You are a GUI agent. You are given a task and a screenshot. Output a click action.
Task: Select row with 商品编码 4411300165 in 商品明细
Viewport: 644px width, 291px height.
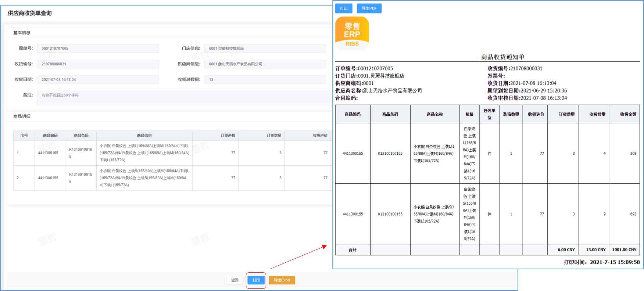tap(48, 153)
